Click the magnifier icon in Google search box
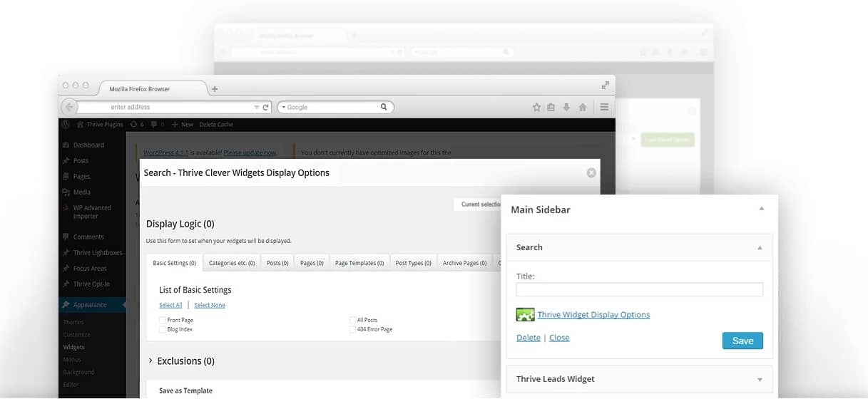This screenshot has height=414, width=868. (x=384, y=107)
